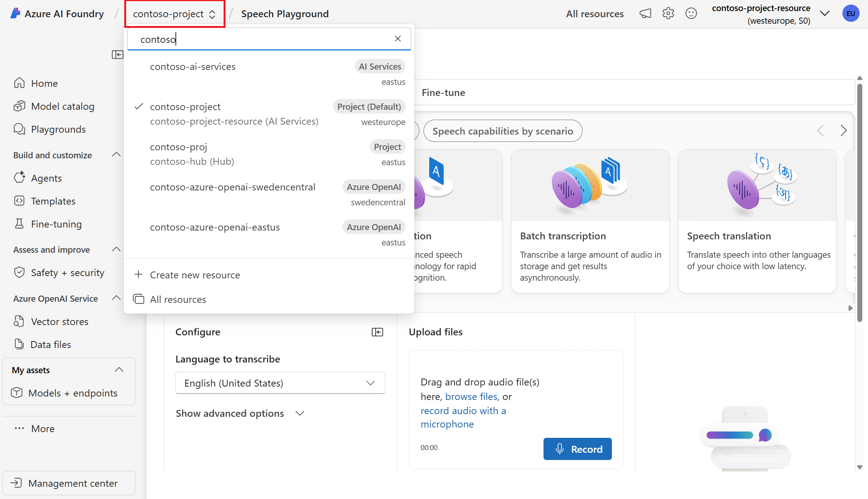Open All resources in dropdown panel
The image size is (868, 499).
(x=170, y=299)
